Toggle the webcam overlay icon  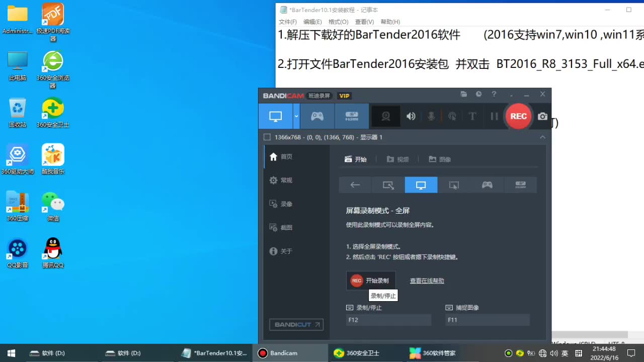[386, 116]
